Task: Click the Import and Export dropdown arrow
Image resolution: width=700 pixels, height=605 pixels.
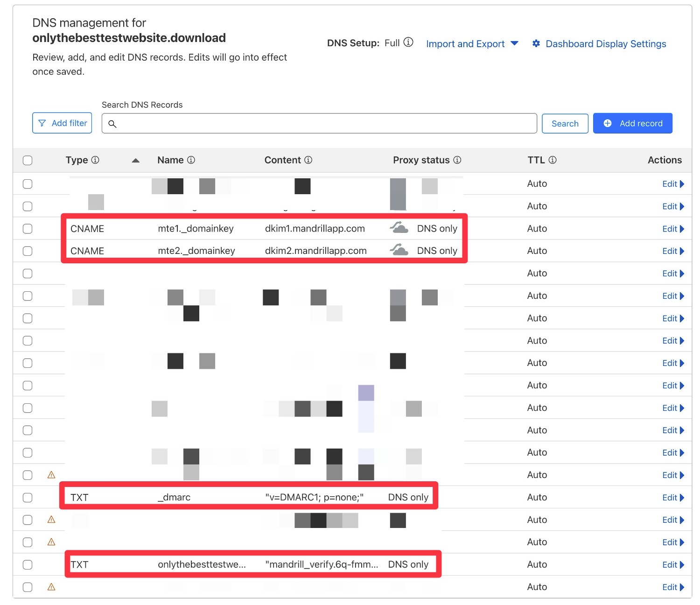Action: point(514,43)
